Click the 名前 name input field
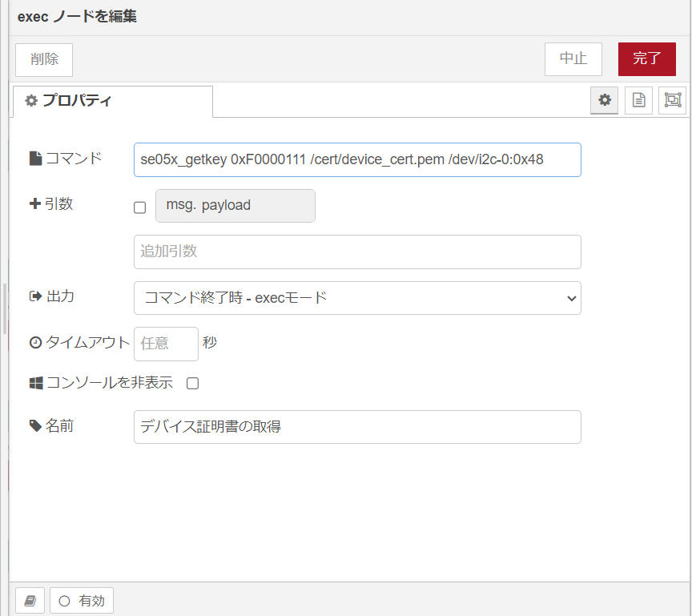Viewport: 692px width, 616px height. click(357, 427)
